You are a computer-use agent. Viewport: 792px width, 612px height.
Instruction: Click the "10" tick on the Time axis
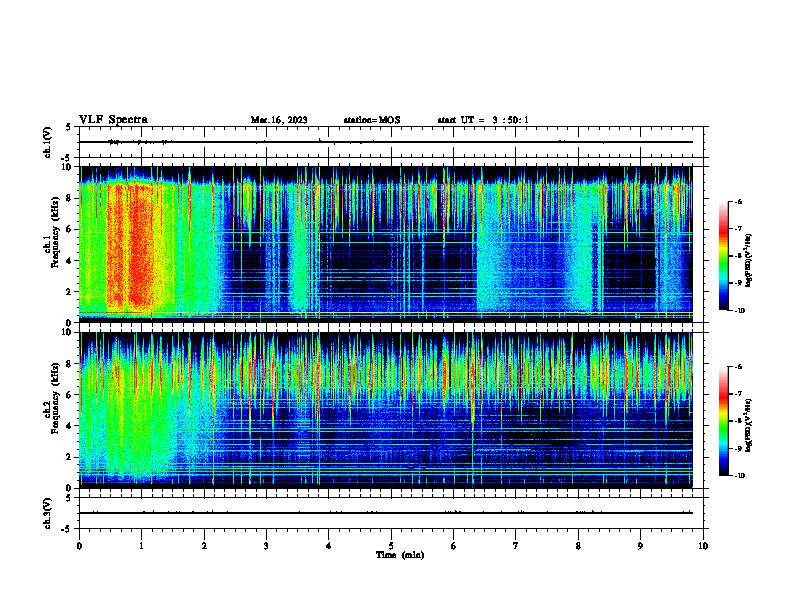703,546
